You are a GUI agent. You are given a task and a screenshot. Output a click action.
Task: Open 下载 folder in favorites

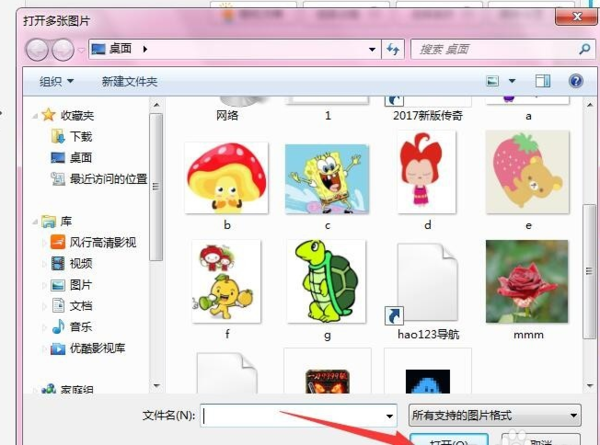point(72,136)
